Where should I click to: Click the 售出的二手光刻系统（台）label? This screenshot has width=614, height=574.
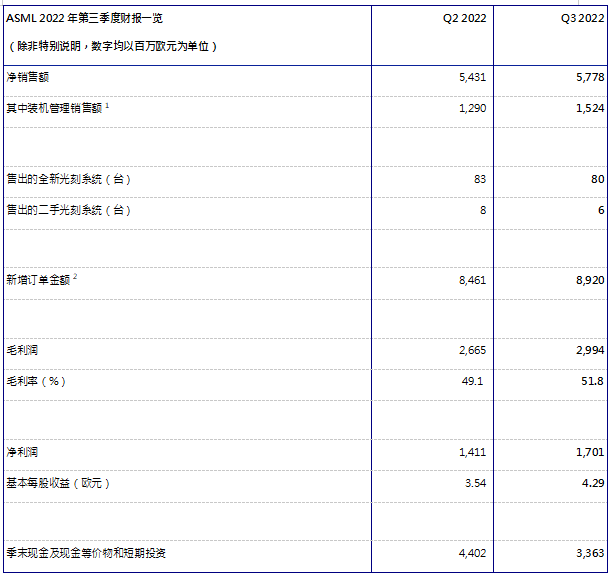[x=68, y=210]
